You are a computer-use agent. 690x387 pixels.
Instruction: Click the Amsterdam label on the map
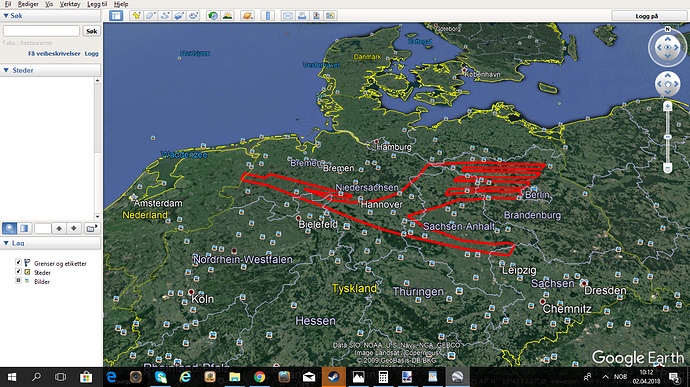[158, 203]
